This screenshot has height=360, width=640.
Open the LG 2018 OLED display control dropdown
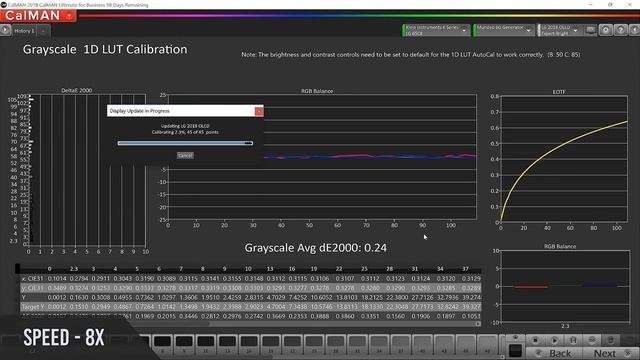tap(559, 30)
